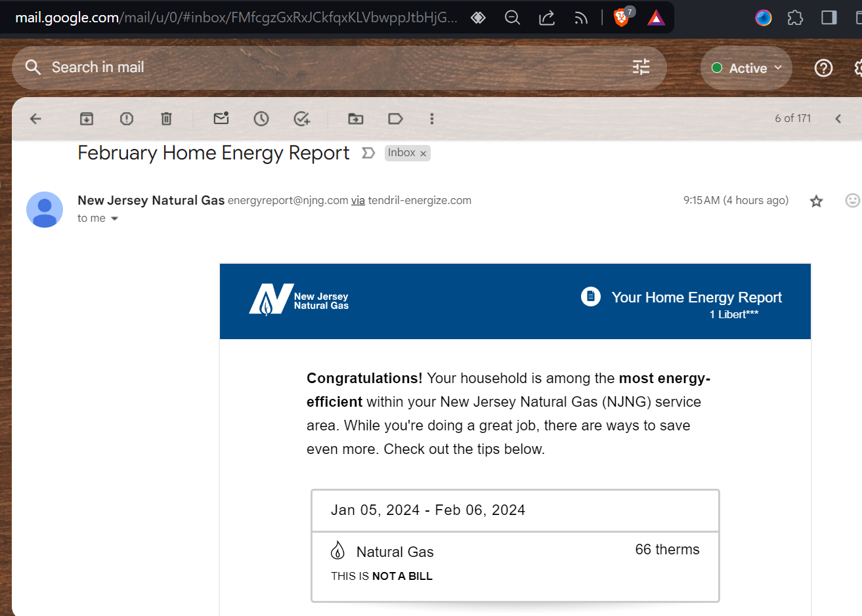Click the sender's profile avatar
Screen dimensions: 862x616
pyautogui.click(x=45, y=210)
